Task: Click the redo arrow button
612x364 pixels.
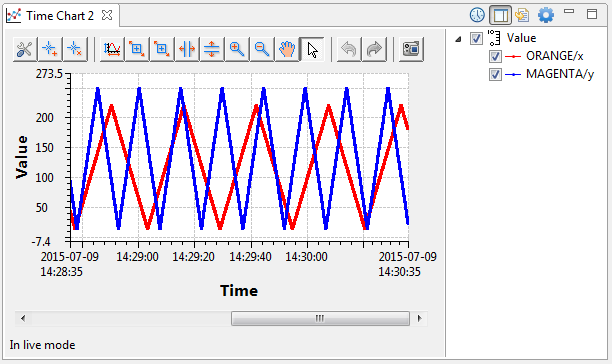Action: tap(374, 49)
